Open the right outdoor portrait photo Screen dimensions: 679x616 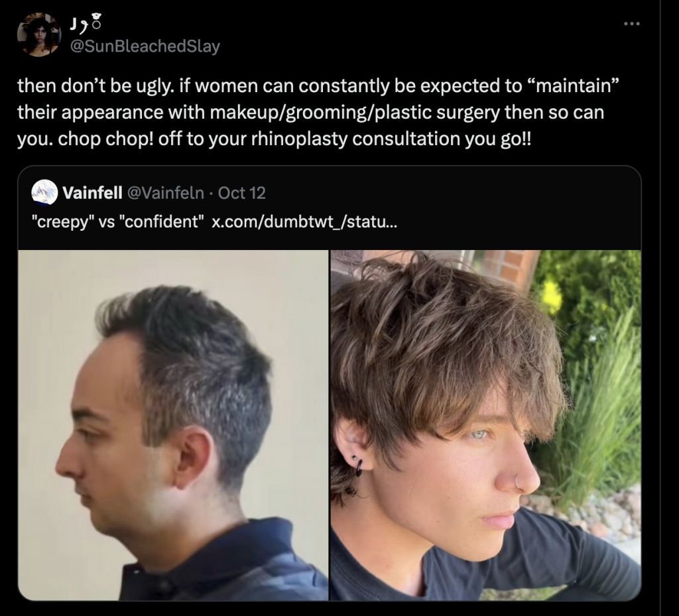[x=486, y=424]
